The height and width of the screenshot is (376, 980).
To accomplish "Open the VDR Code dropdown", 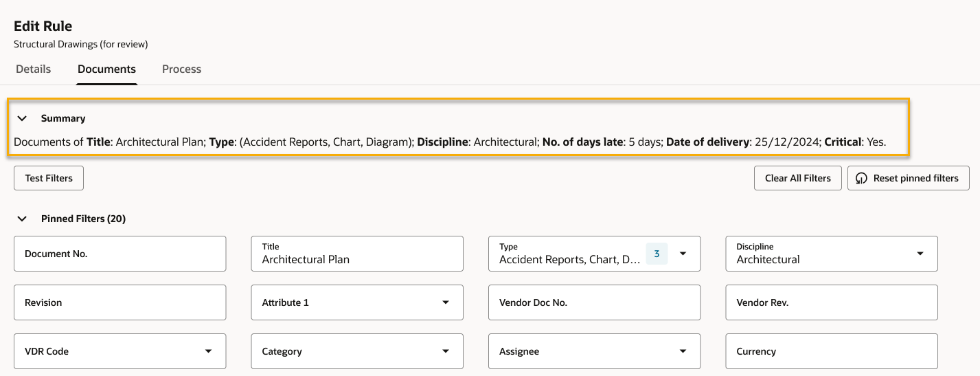I will click(x=208, y=351).
